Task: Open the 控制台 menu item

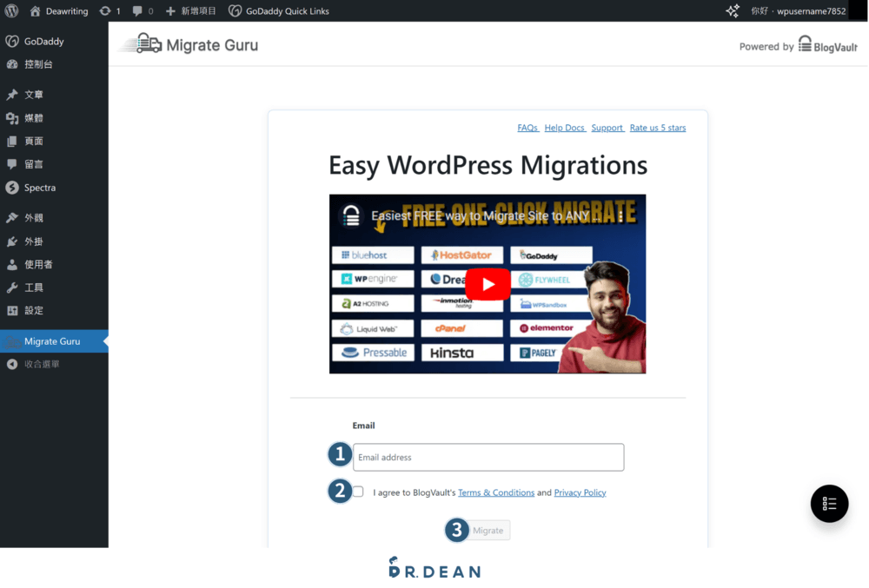Action: point(54,64)
